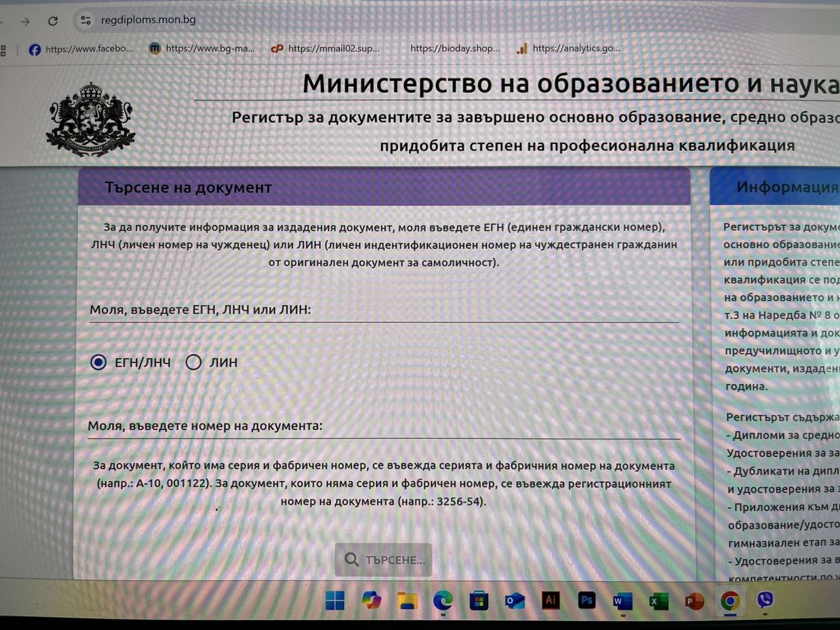Click the forward navigation arrow
Image resolution: width=840 pixels, height=630 pixels.
pyautogui.click(x=25, y=22)
